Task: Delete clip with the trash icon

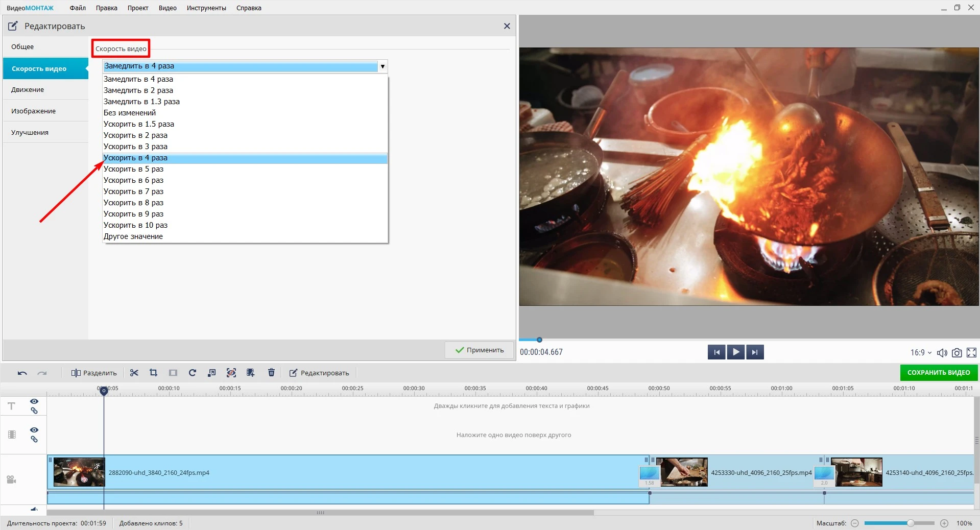Action: [x=271, y=373]
